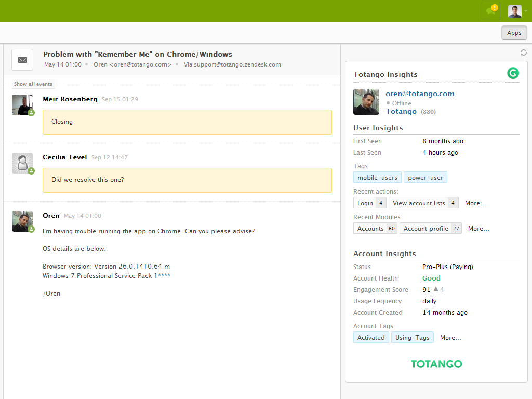532x399 pixels.
Task: Click the Cecilia Tevel author name
Action: [65, 157]
